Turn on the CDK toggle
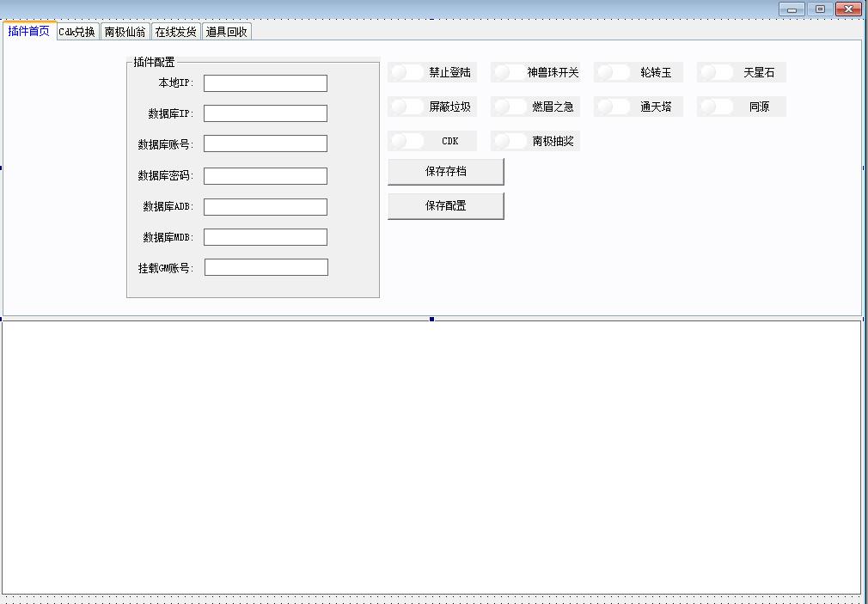Viewport: 868px width, 604px height. tap(407, 141)
